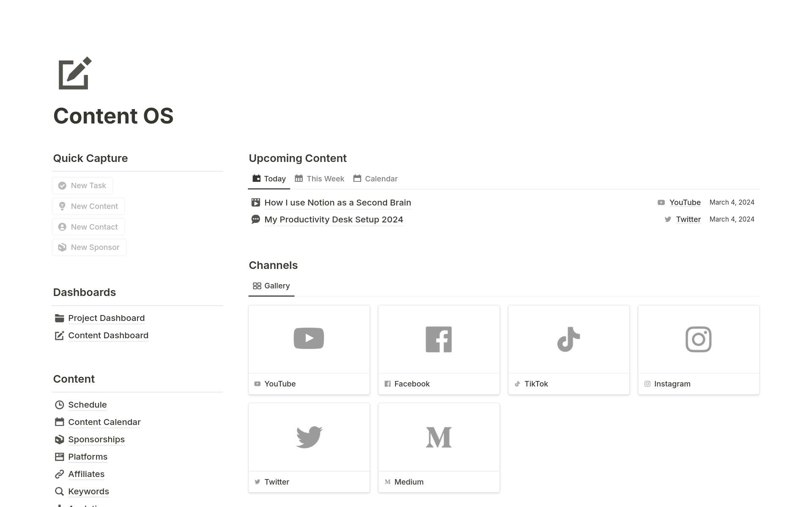Click the Facebook logo in channel card
This screenshot has height=507, width=812.
pos(439,339)
